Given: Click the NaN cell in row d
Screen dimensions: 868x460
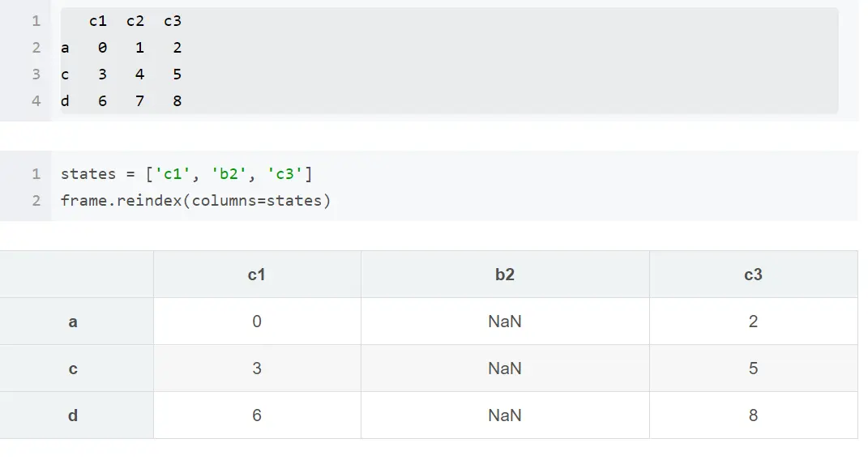Looking at the screenshot, I should pos(505,415).
